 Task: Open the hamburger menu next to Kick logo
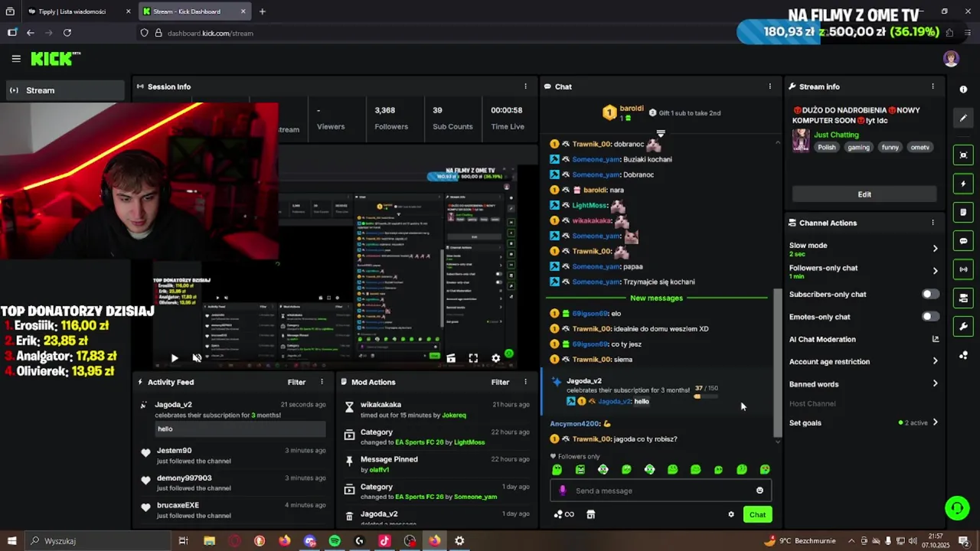(x=16, y=58)
